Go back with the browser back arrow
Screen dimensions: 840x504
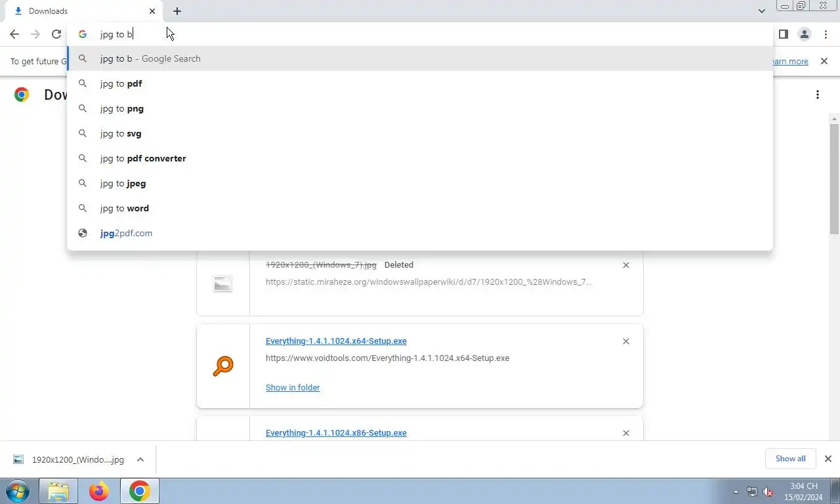[x=14, y=34]
